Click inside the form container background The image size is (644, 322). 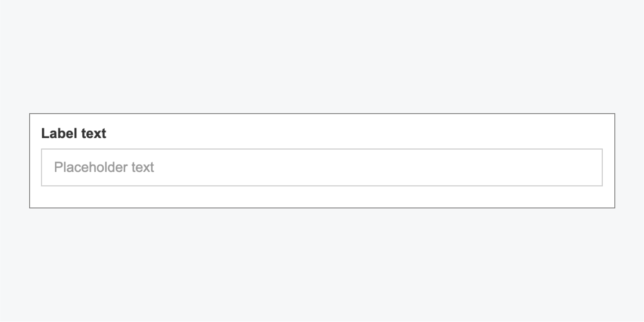click(x=322, y=197)
